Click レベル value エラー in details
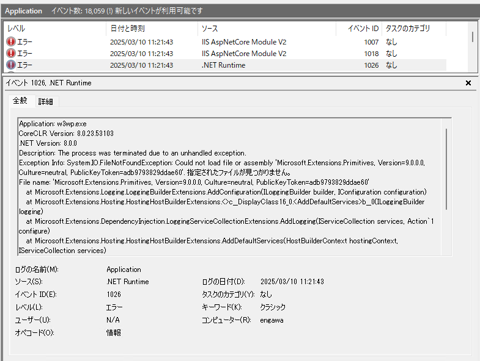 click(114, 307)
